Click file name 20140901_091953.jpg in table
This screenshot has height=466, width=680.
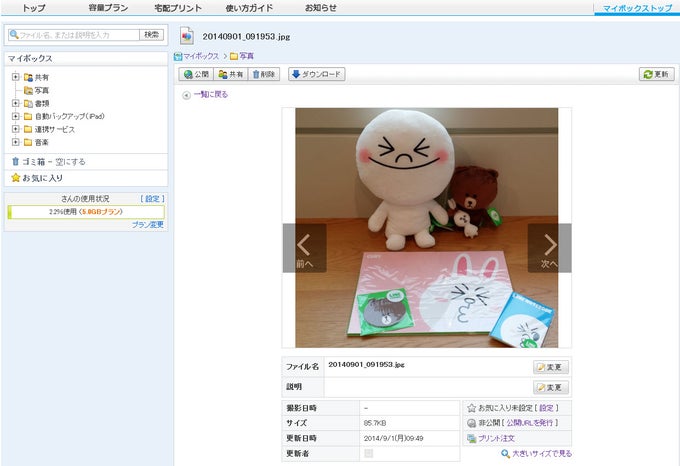(x=366, y=365)
